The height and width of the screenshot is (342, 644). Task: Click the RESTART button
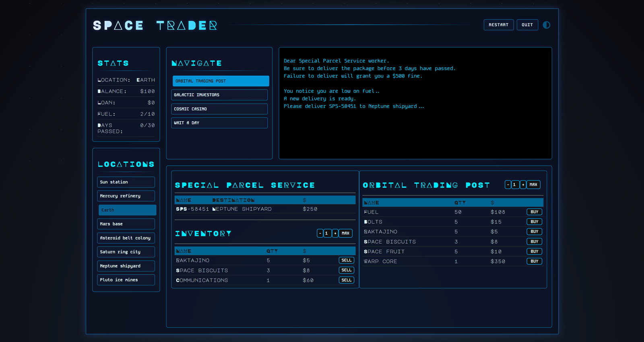(499, 25)
